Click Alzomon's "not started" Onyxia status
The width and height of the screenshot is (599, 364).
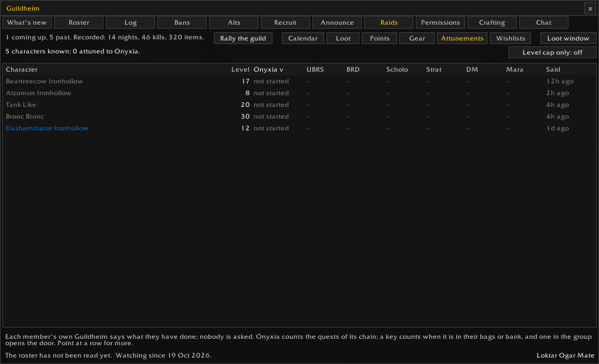tap(271, 93)
